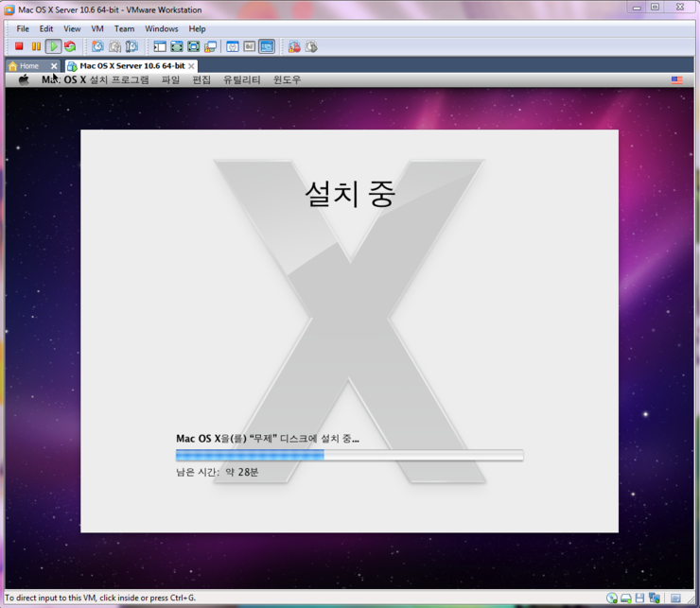The image size is (700, 608).
Task: Minimize the VMware Workstation window
Action: (x=637, y=8)
